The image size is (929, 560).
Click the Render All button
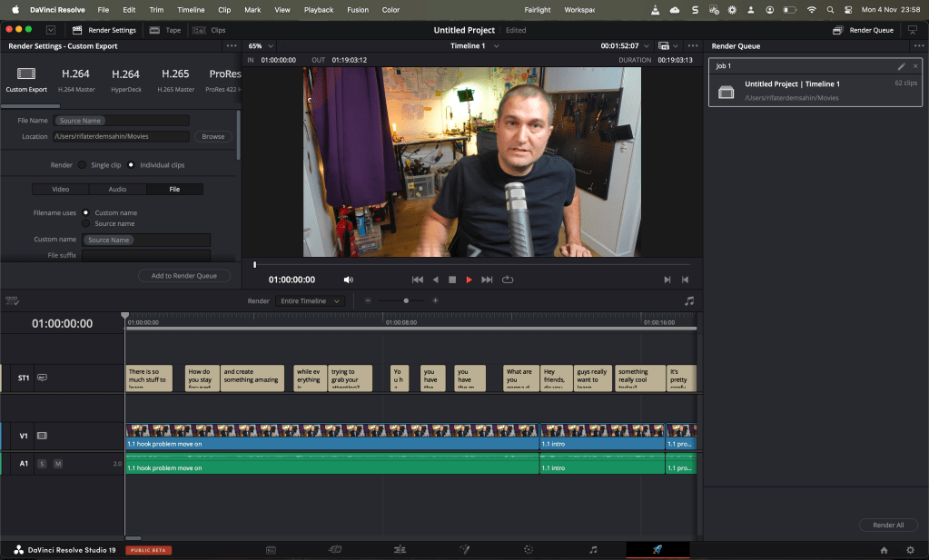pyautogui.click(x=888, y=526)
